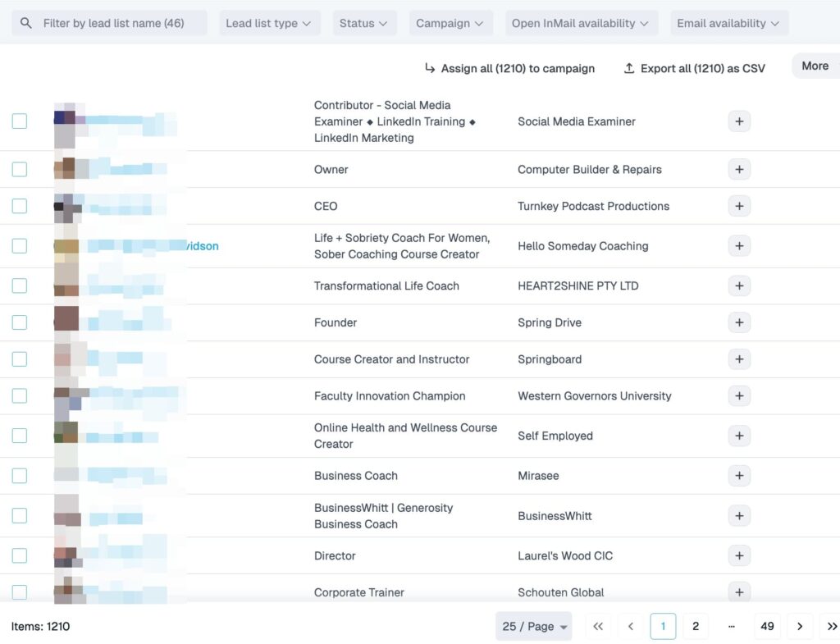Image resolution: width=840 pixels, height=644 pixels.
Task: Expand Open InMail availability filter
Action: pyautogui.click(x=582, y=23)
